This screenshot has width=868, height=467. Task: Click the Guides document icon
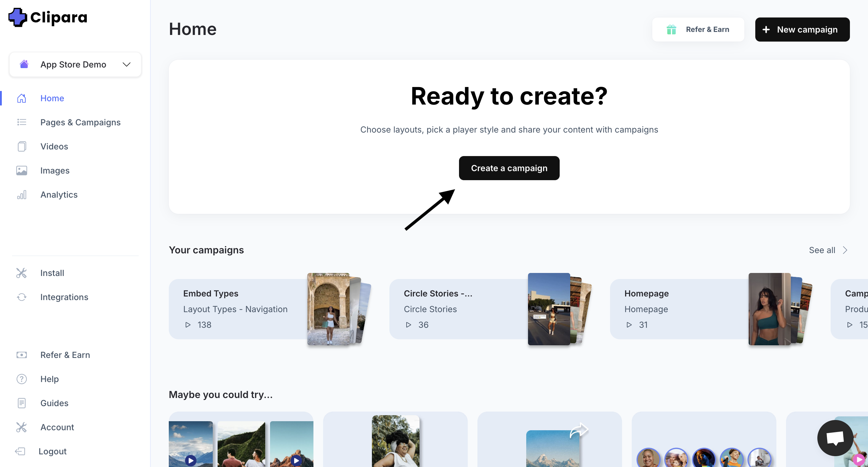(22, 403)
